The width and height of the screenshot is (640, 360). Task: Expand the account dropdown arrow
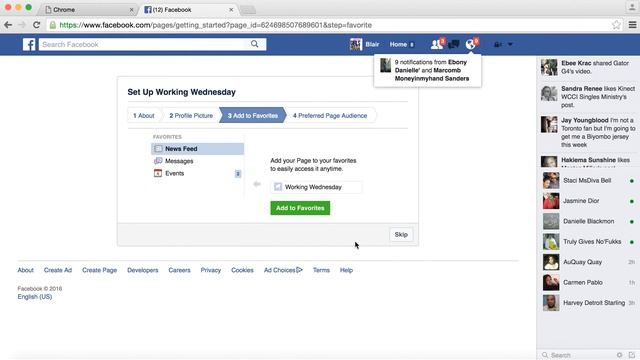[x=510, y=44]
